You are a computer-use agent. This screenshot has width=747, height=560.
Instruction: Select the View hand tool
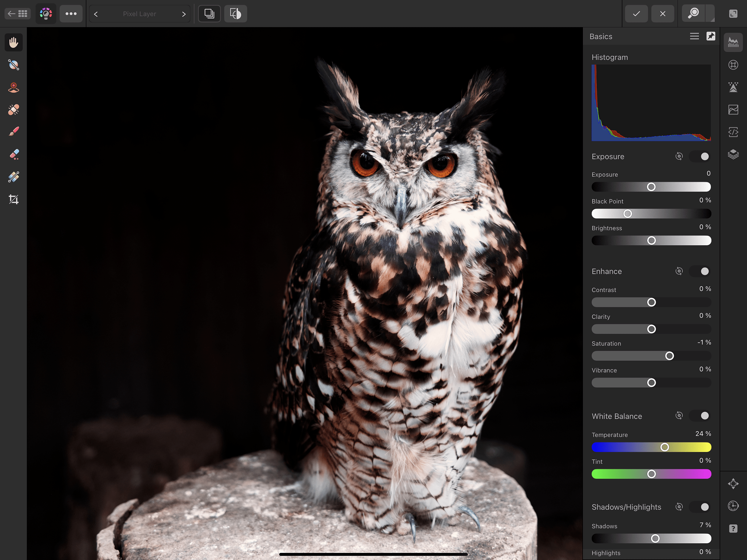point(13,42)
